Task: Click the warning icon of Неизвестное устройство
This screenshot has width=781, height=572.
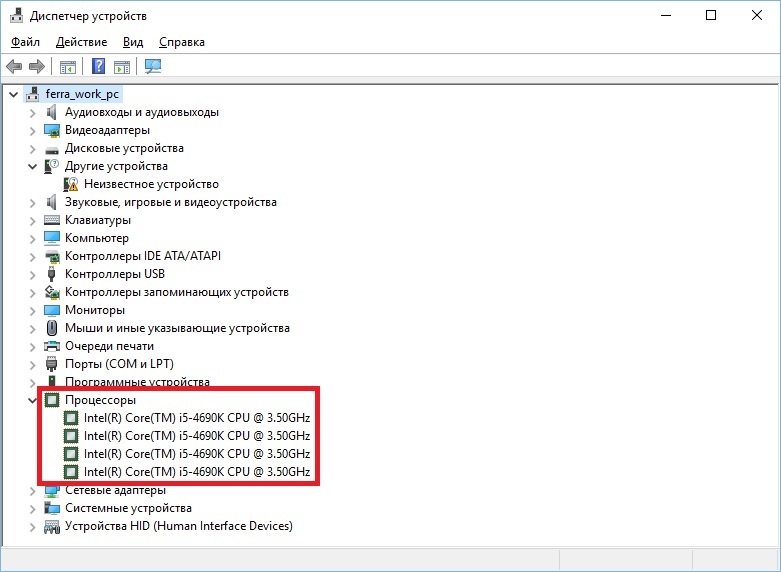Action: coord(71,184)
